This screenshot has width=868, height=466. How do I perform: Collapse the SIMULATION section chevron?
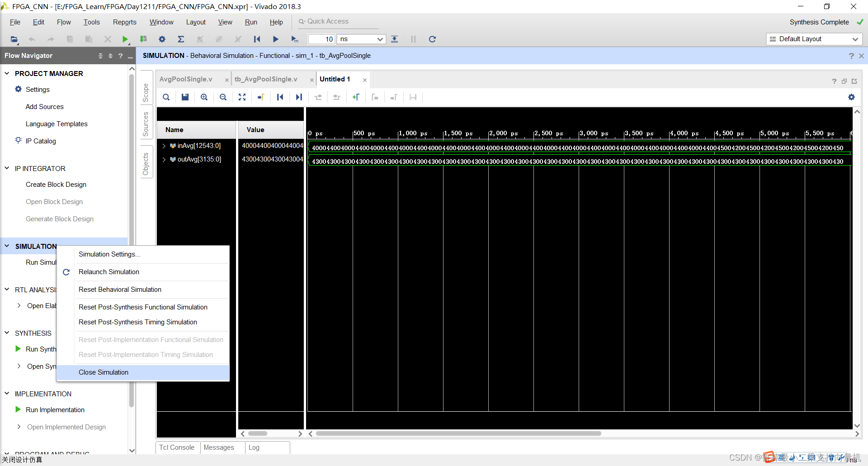[x=7, y=246]
